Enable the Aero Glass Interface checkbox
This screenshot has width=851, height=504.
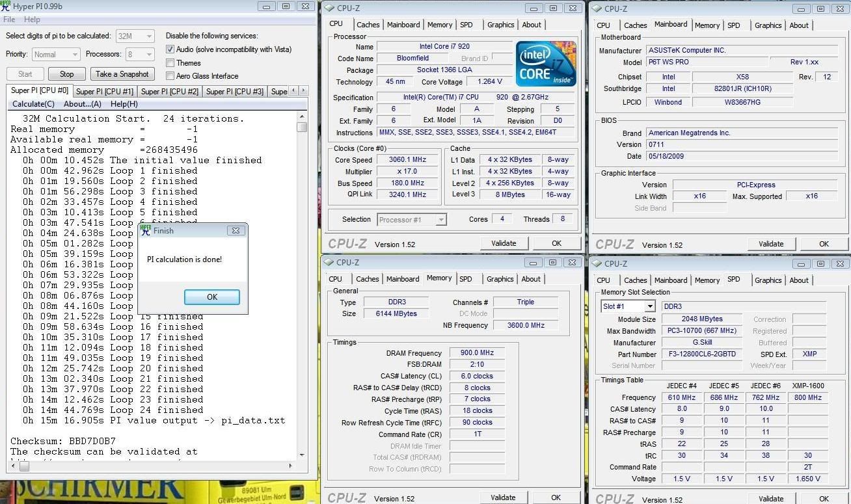point(170,76)
